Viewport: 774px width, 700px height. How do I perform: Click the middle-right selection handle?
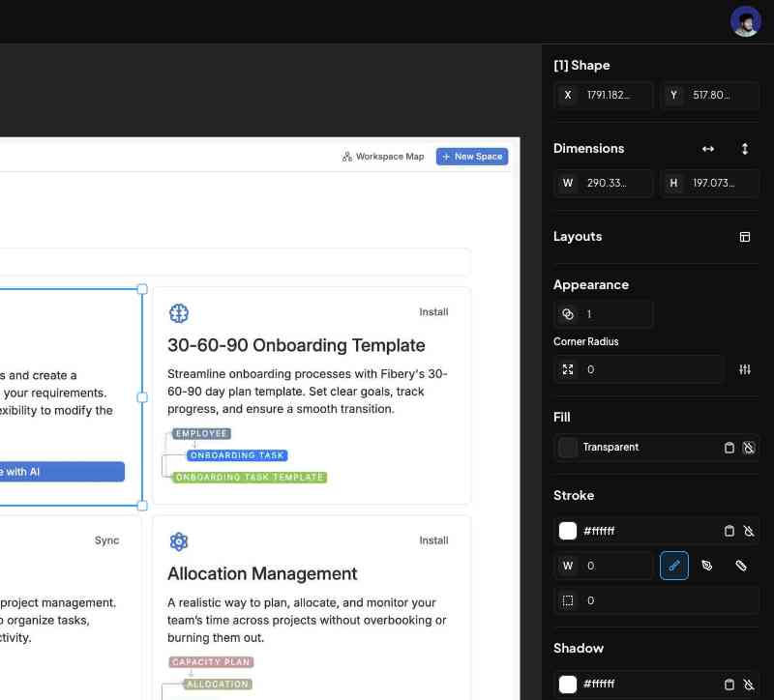point(142,397)
